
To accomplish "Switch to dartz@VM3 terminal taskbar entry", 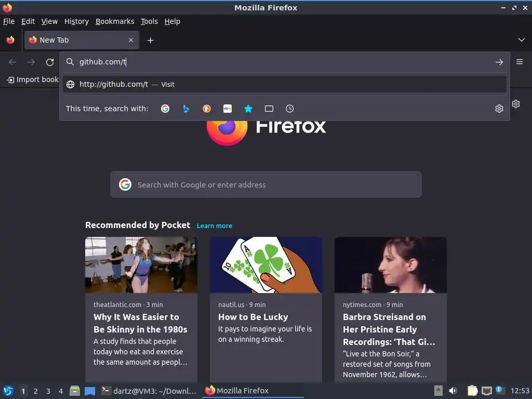I will (149, 391).
